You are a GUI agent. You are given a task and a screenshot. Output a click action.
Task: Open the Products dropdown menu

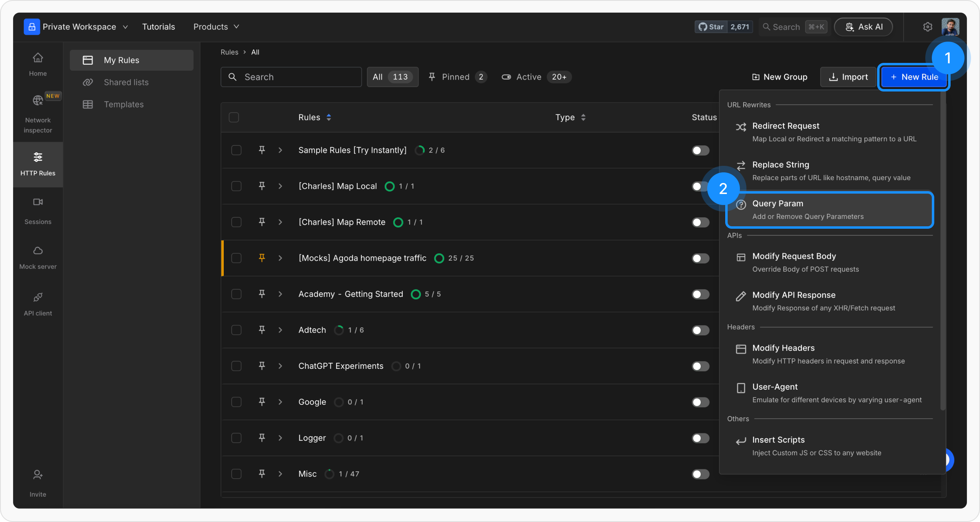216,27
